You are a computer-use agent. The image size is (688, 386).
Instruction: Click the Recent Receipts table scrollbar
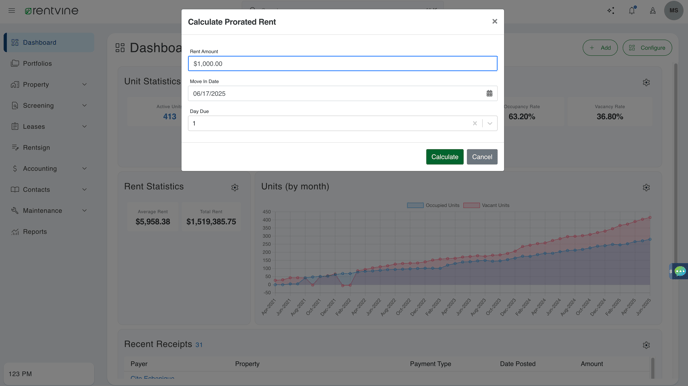pos(653,368)
